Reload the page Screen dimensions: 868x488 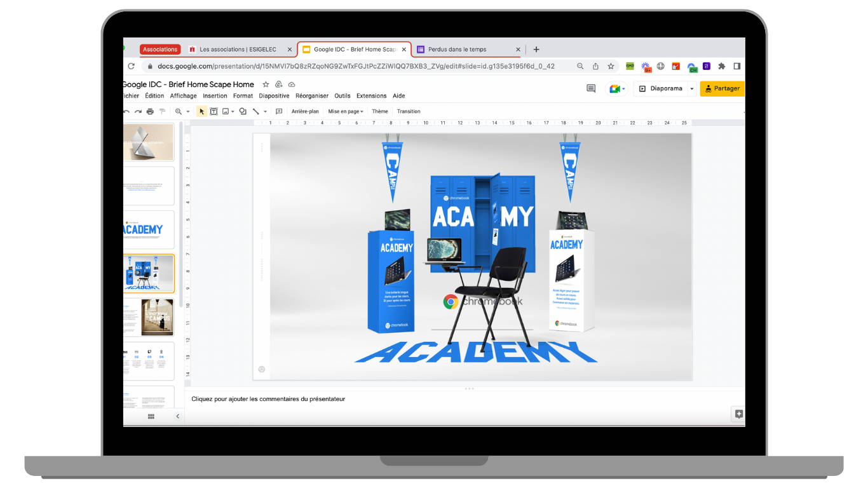click(x=132, y=66)
